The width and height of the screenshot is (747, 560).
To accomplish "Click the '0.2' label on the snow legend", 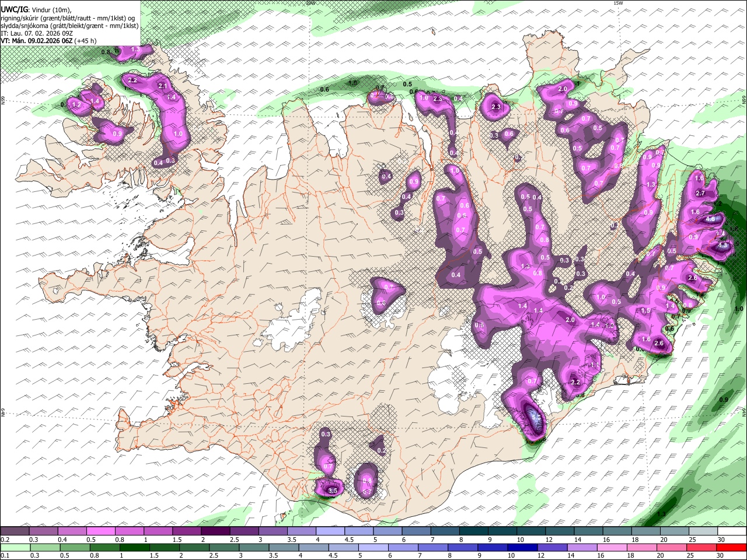I will [4, 540].
